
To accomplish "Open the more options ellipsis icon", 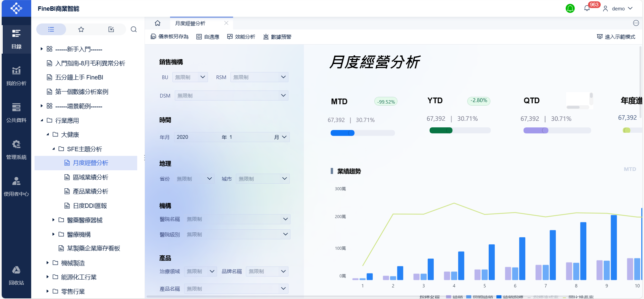I will click(636, 23).
